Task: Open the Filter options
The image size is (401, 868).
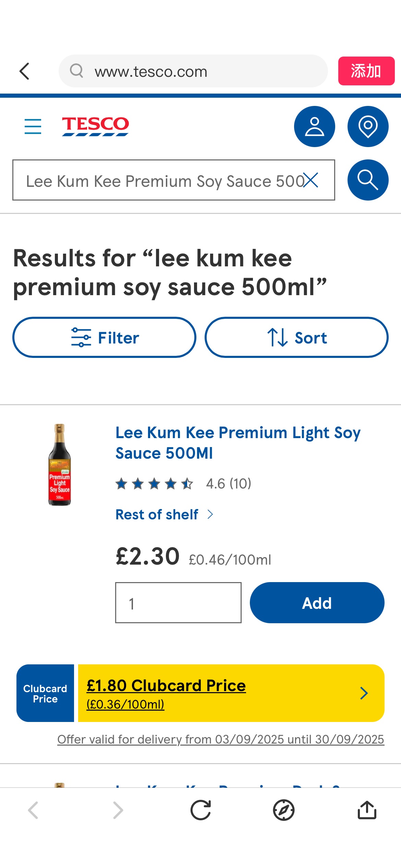Action: (104, 337)
